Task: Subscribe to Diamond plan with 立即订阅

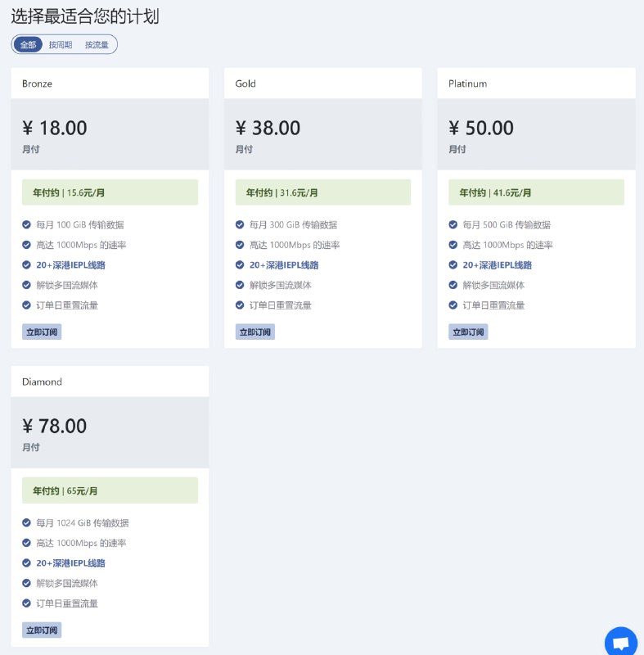Action: pos(42,630)
